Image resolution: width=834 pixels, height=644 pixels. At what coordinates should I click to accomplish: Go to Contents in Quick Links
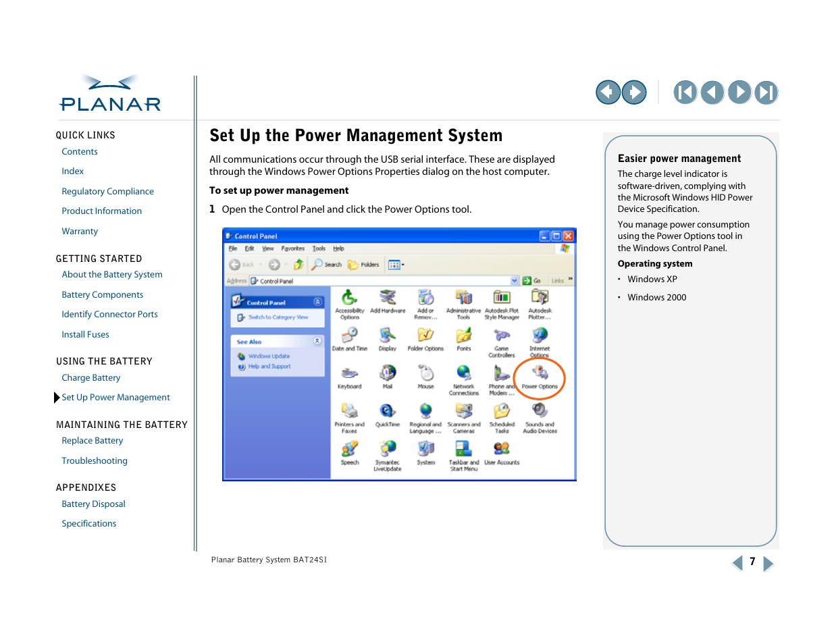tap(80, 152)
